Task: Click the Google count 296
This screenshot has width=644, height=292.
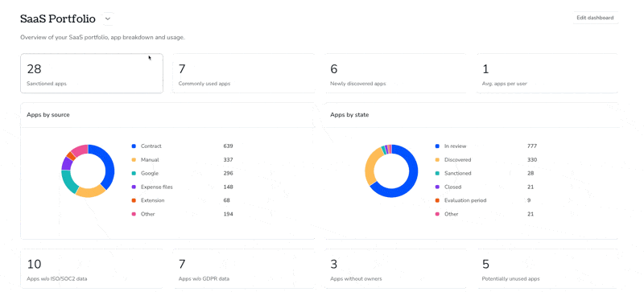Action: 229,173
